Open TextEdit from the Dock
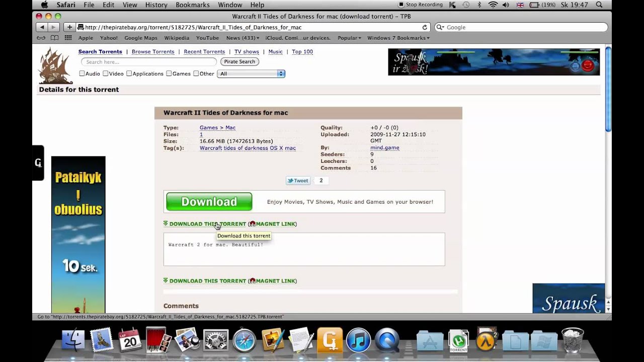 [x=301, y=340]
